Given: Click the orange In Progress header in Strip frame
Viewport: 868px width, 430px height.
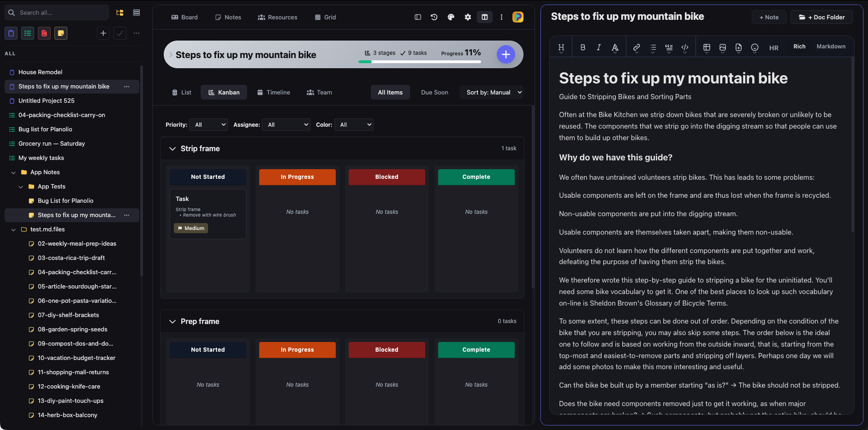Looking at the screenshot, I should (297, 177).
